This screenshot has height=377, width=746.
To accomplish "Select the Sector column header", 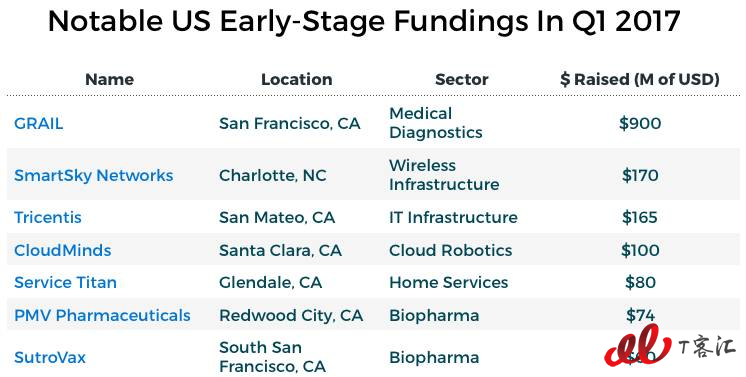I will pyautogui.click(x=461, y=79).
